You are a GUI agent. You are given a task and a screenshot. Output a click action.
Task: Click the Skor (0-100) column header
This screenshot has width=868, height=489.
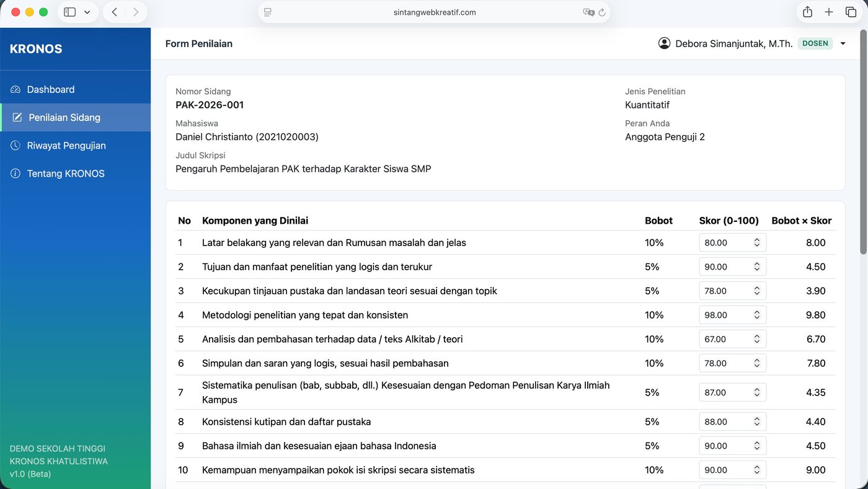click(729, 221)
